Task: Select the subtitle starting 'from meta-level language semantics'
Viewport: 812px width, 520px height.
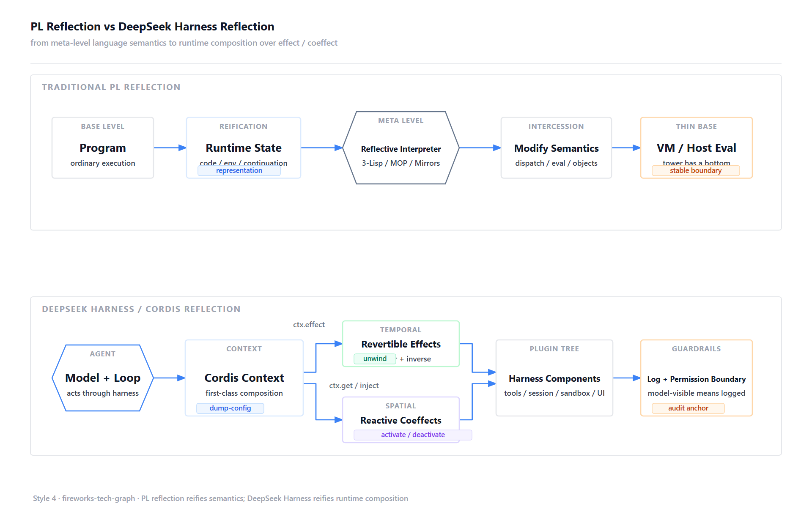Action: (184, 43)
